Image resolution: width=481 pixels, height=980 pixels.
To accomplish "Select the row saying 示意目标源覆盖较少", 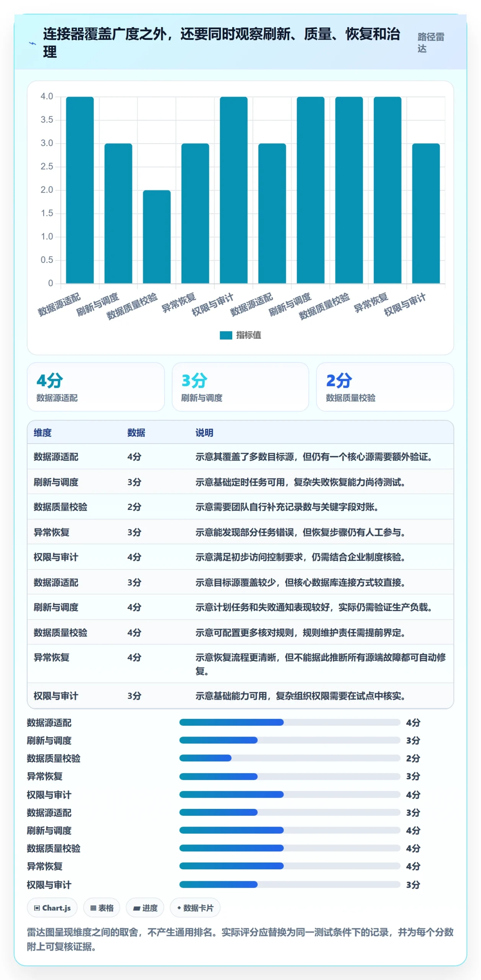I will pyautogui.click(x=240, y=582).
